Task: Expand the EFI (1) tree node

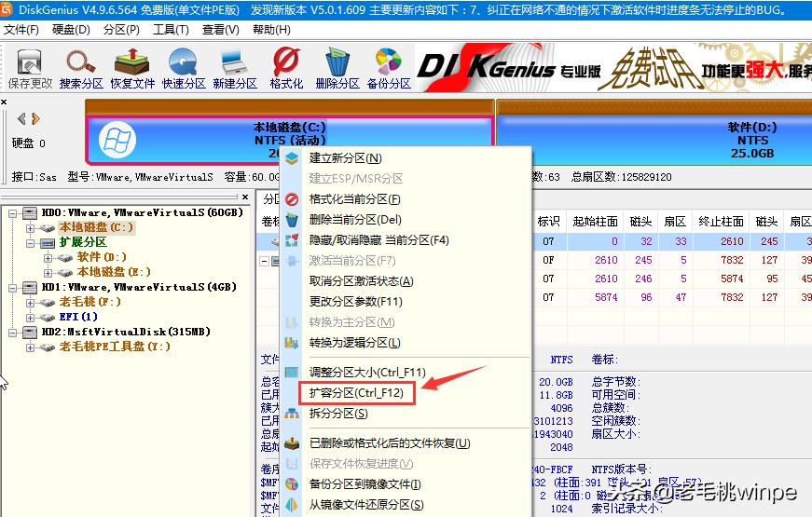Action: 30,318
